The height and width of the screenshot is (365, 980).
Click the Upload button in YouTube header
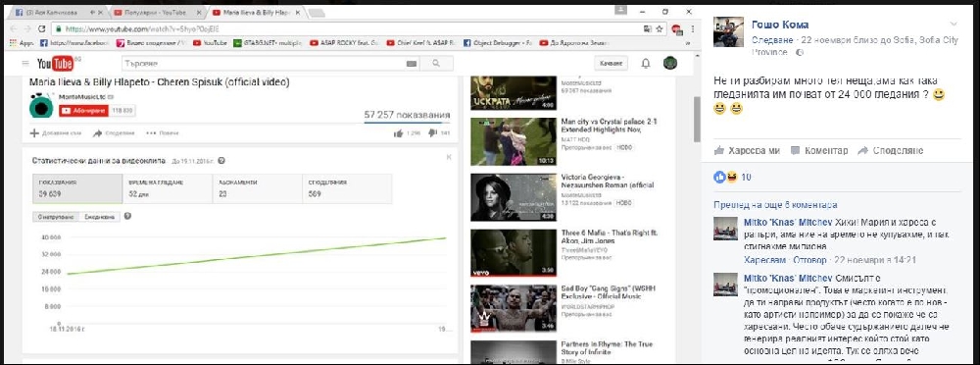coord(610,64)
